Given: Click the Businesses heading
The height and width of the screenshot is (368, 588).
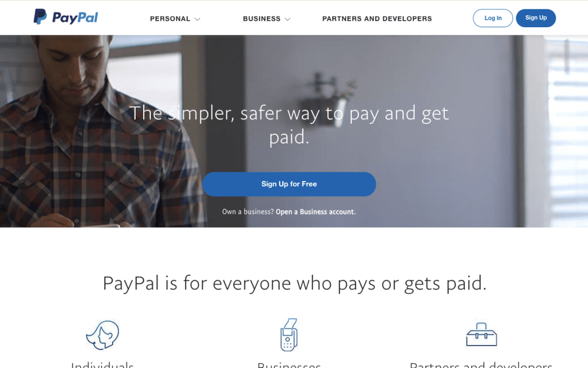Looking at the screenshot, I should (x=289, y=364).
